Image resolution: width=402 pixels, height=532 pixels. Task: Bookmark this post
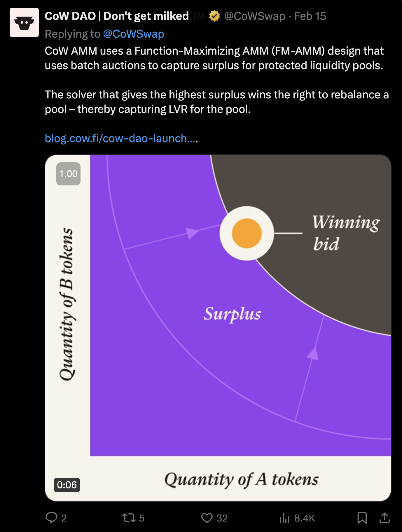coord(362,518)
